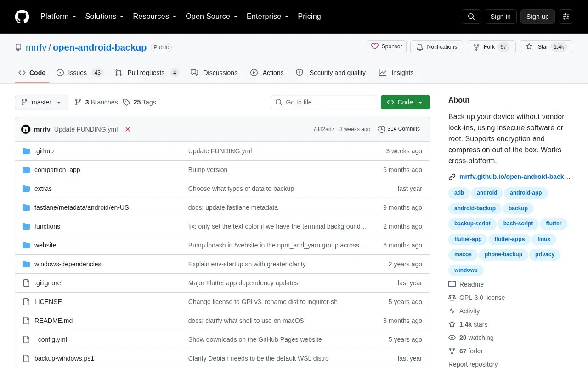The width and height of the screenshot is (588, 368).
Task: Open the master branch selector
Action: coord(41,102)
